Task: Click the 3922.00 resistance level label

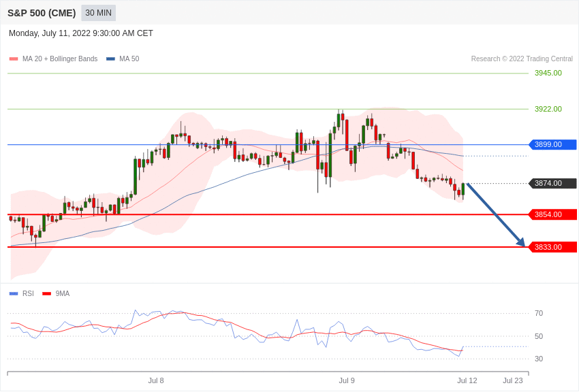Action: [548, 109]
